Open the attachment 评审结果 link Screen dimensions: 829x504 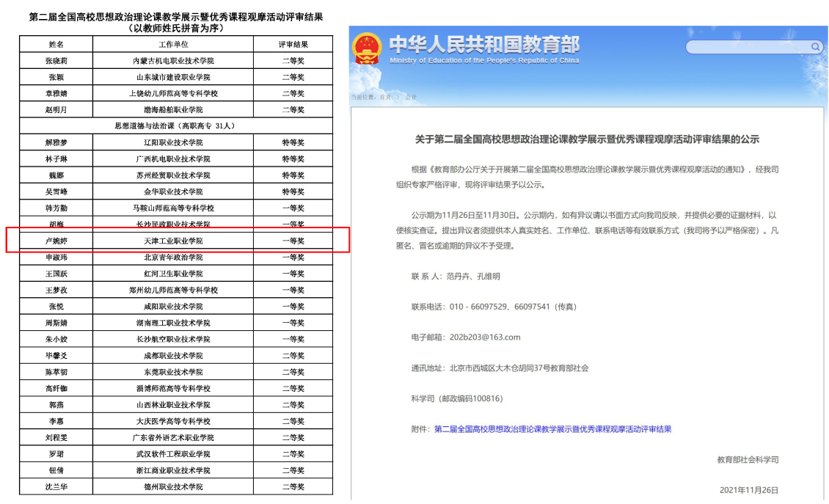coord(552,429)
